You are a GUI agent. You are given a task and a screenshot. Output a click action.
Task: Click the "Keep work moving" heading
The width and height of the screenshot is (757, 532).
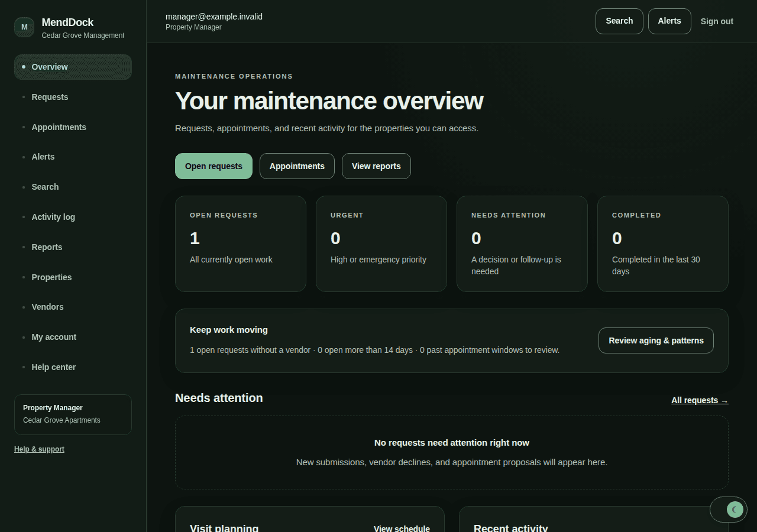(x=229, y=330)
